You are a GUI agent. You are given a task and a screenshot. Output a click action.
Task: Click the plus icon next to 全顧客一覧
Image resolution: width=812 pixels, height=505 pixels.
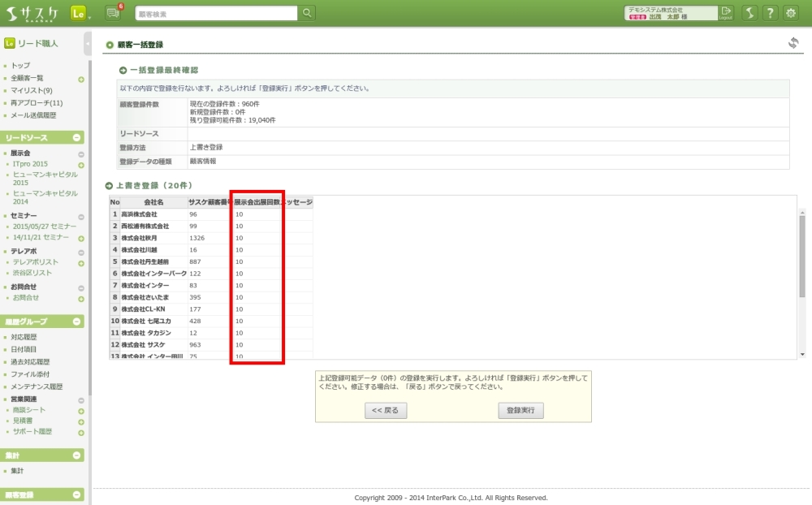coord(81,79)
